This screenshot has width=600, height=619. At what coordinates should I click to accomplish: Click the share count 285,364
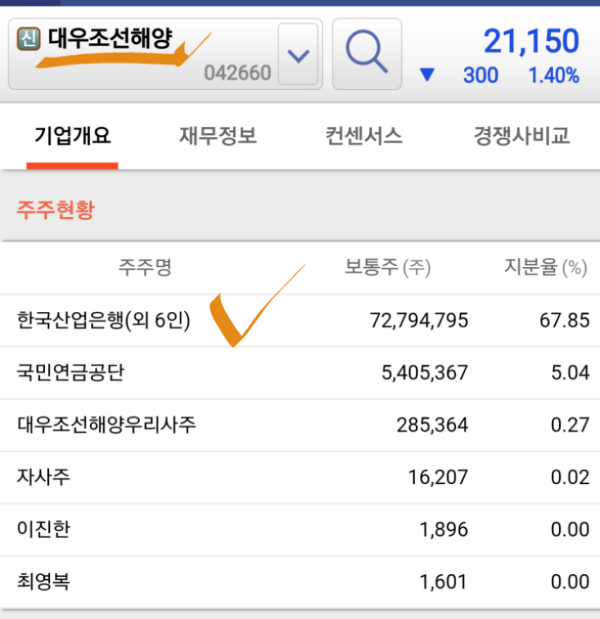(432, 425)
